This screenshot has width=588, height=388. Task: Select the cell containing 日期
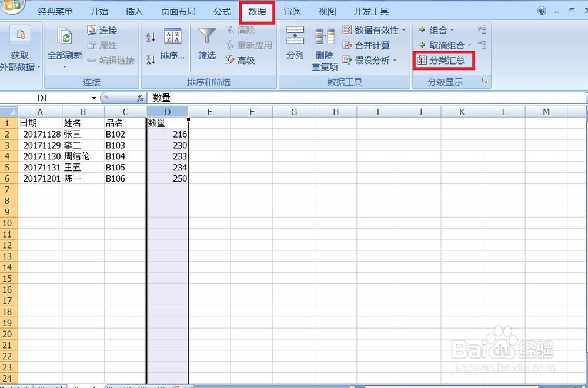coord(40,123)
